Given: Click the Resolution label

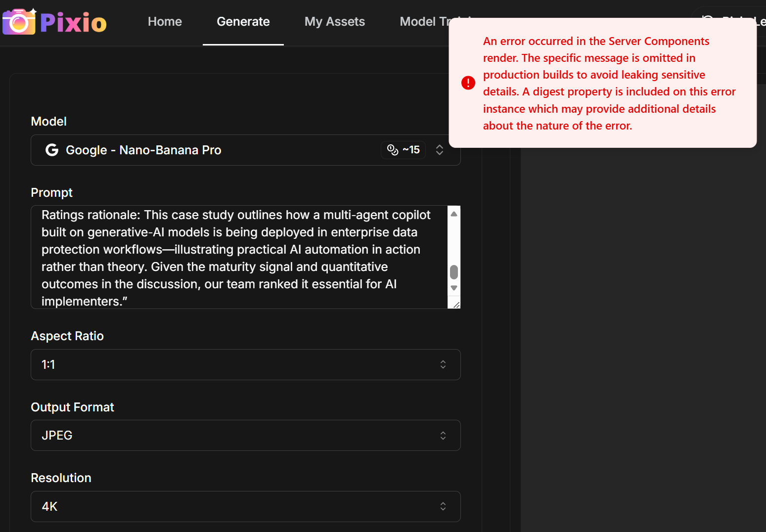Looking at the screenshot, I should click(61, 478).
